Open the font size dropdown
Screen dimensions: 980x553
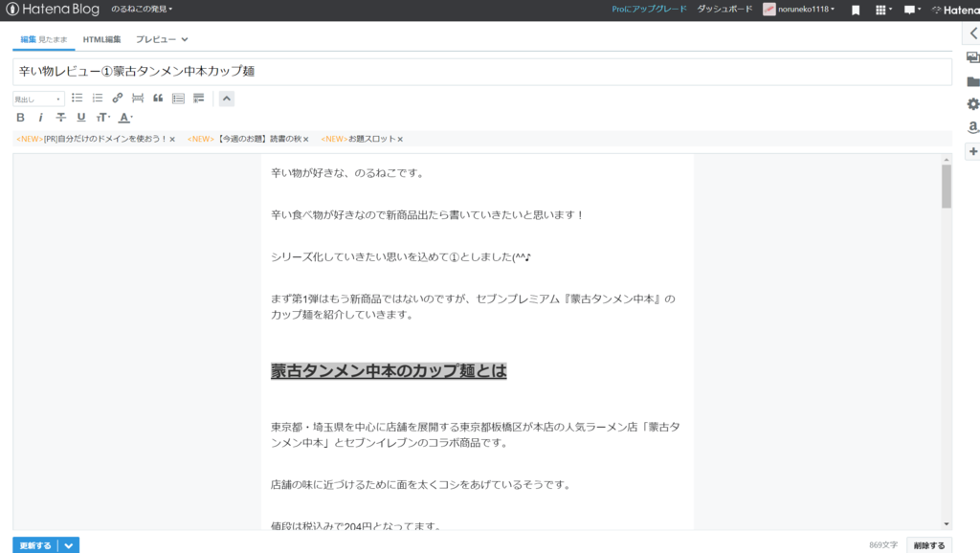(x=103, y=118)
